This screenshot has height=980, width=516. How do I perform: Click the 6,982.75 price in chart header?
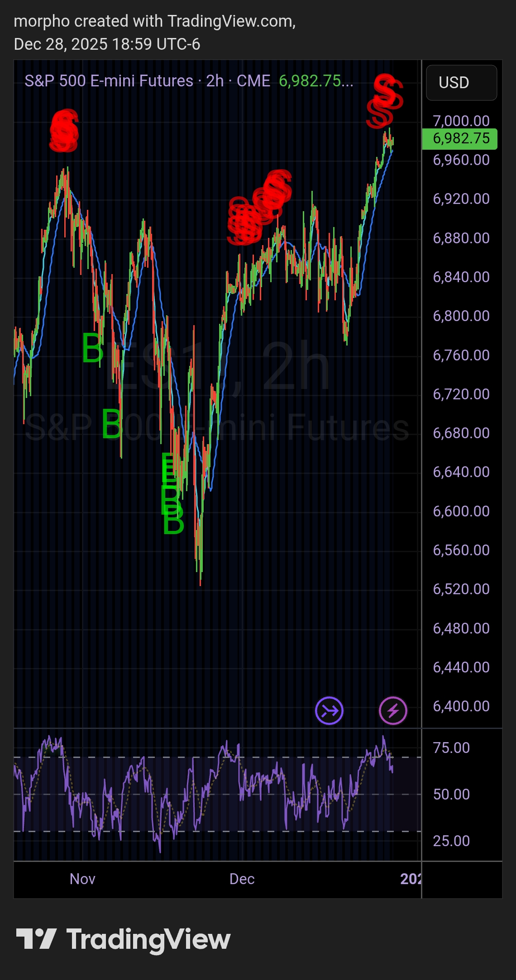[316, 81]
